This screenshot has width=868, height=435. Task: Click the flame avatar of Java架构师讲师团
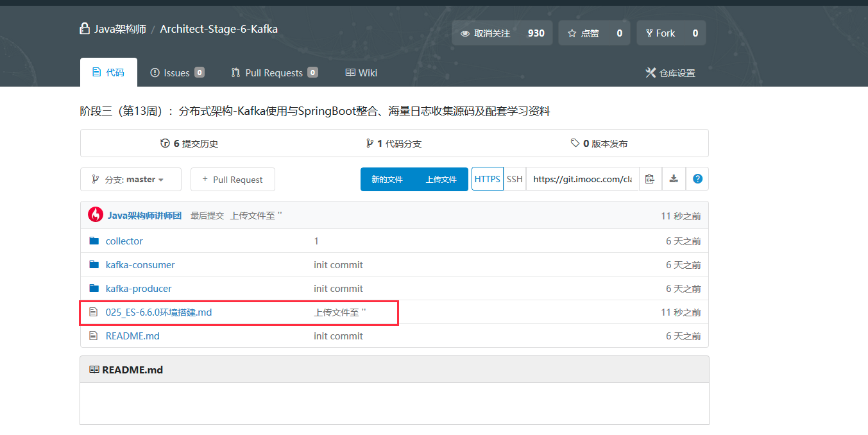tap(96, 215)
